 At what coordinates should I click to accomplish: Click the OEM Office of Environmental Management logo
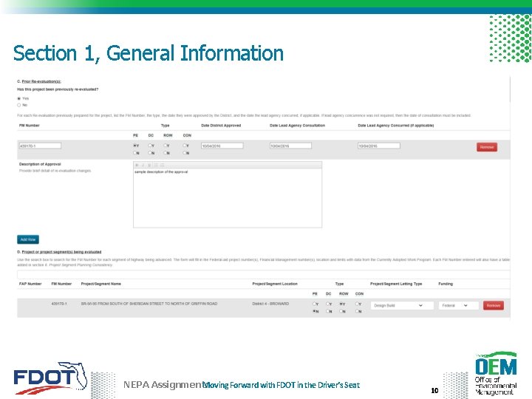[496, 373]
